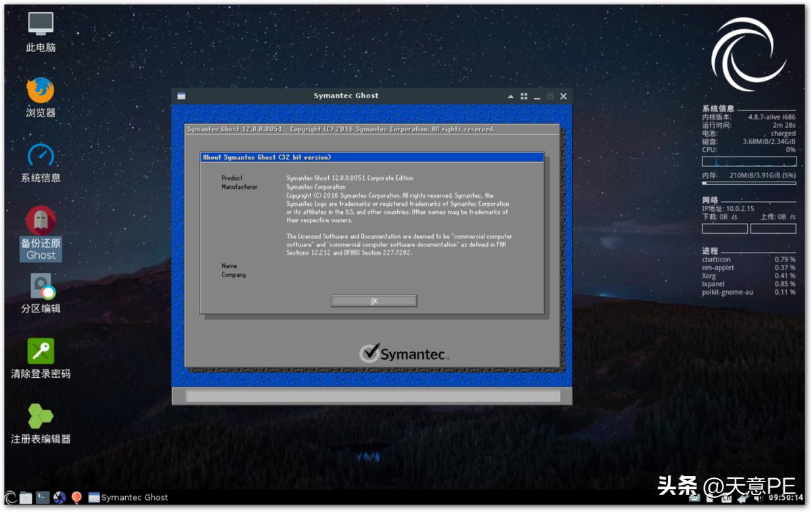Click the nm-applet process row

(748, 268)
